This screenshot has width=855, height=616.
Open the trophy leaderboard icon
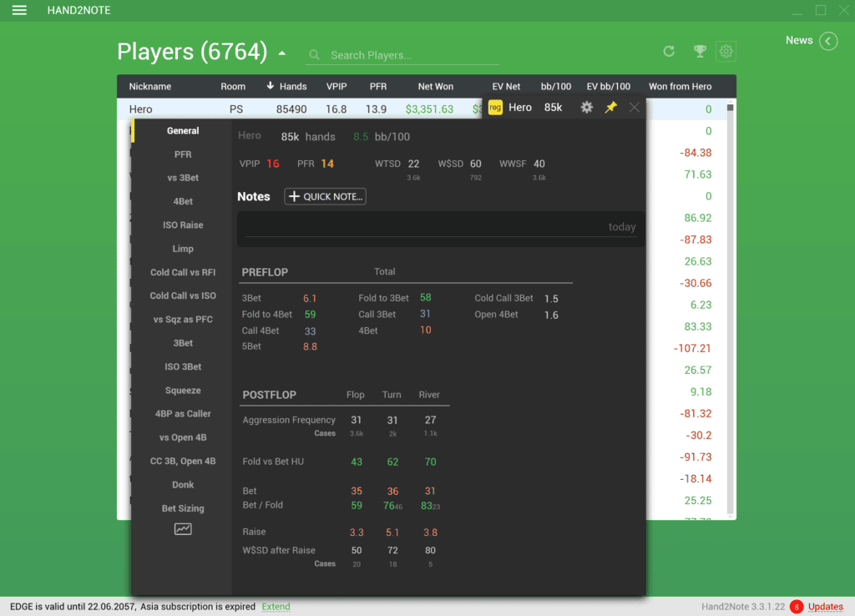(700, 51)
